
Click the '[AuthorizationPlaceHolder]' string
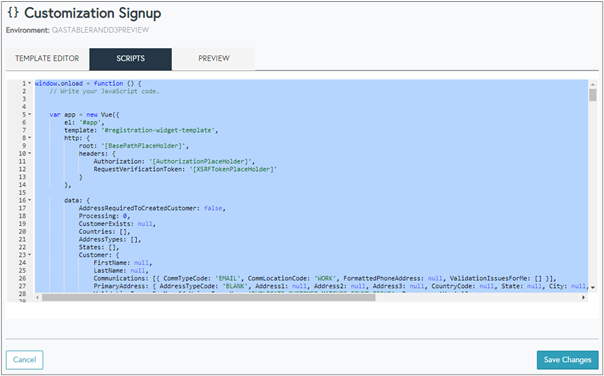click(200, 161)
